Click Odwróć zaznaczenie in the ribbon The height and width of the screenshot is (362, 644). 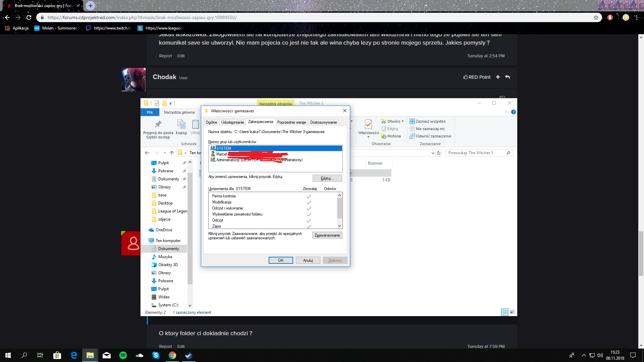[430, 136]
